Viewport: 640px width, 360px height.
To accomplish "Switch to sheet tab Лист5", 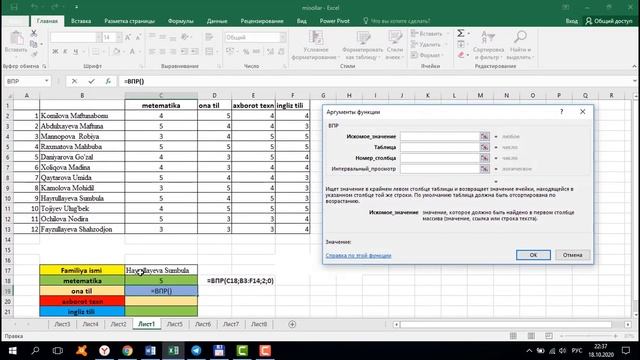I will tap(175, 324).
